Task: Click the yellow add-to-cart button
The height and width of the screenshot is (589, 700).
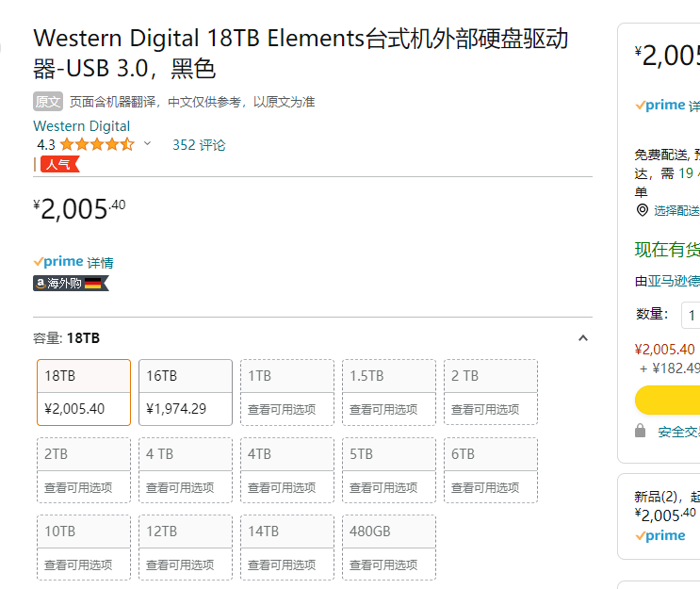Action: point(667,401)
